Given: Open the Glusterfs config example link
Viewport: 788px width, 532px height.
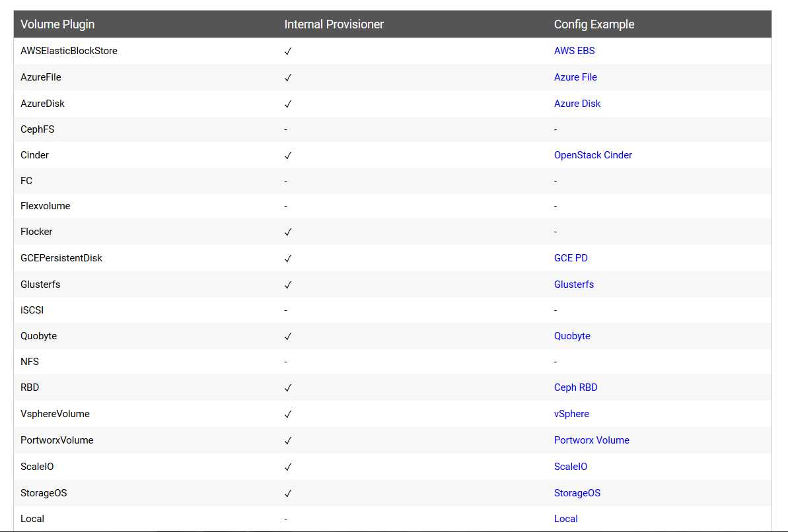Looking at the screenshot, I should 573,284.
